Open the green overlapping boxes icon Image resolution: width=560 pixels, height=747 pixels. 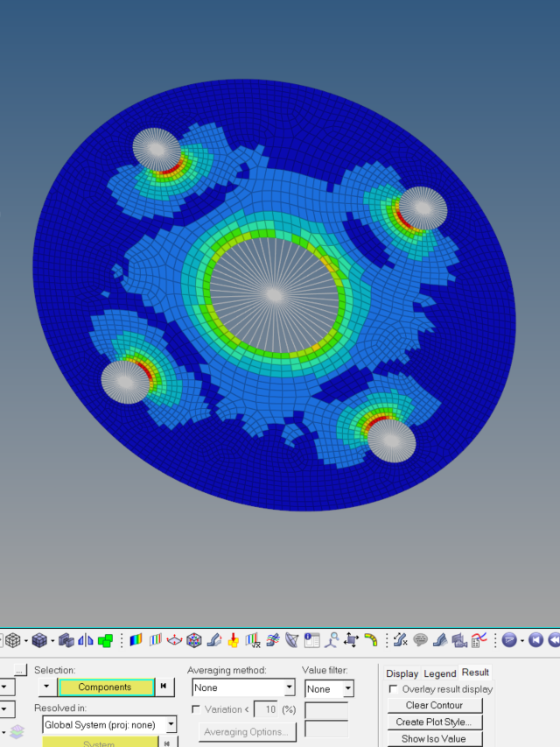(x=105, y=640)
